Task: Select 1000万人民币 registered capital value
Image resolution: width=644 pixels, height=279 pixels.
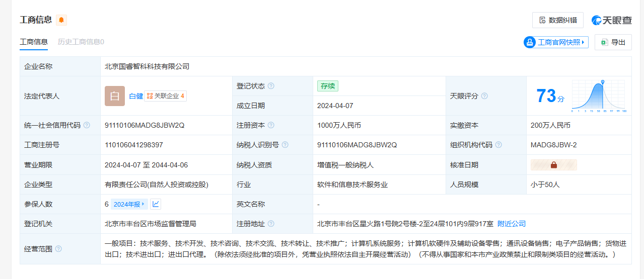Action: (x=339, y=125)
